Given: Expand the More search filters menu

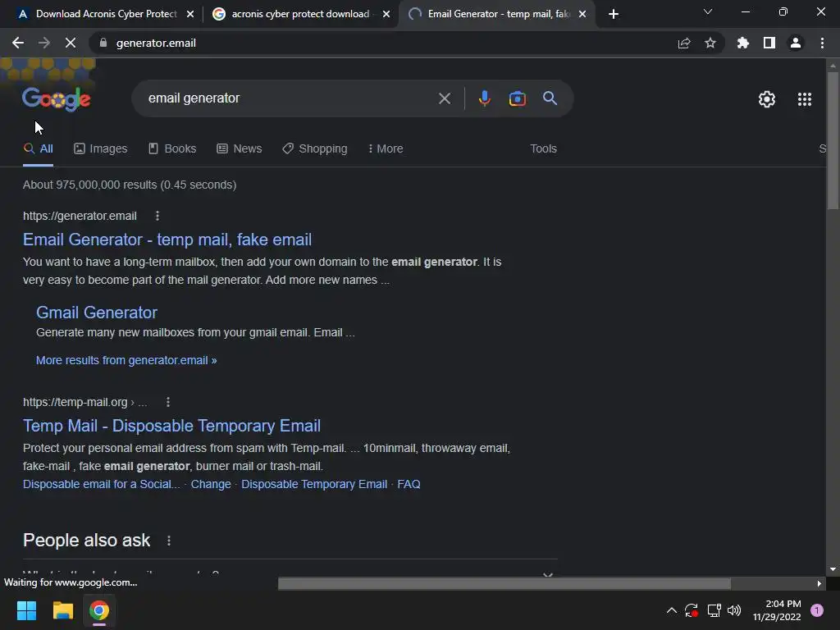Looking at the screenshot, I should pyautogui.click(x=386, y=149).
